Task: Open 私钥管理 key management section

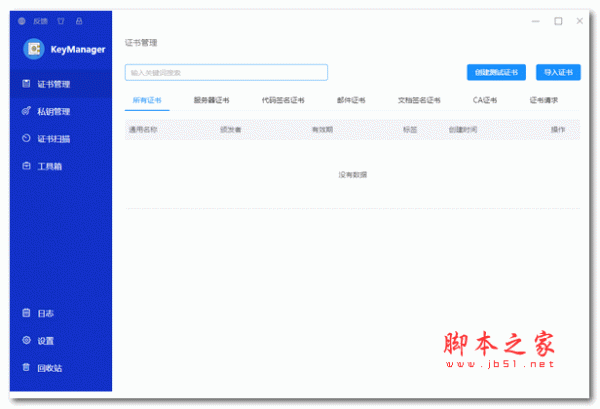Action: coord(52,111)
